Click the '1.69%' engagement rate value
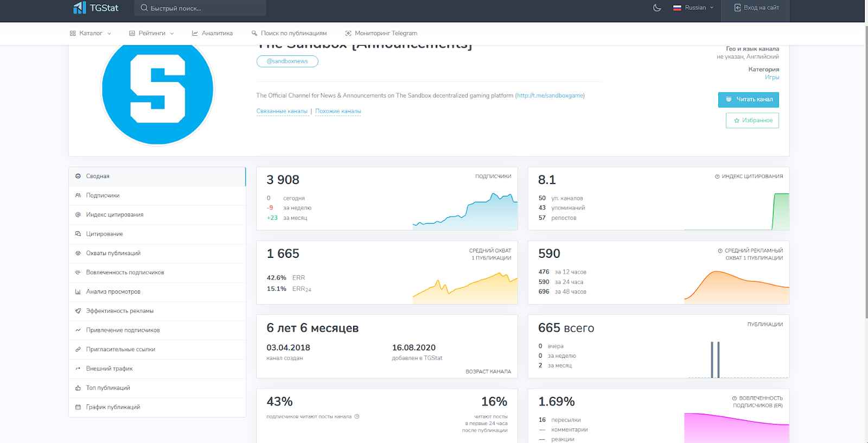 coord(556,402)
